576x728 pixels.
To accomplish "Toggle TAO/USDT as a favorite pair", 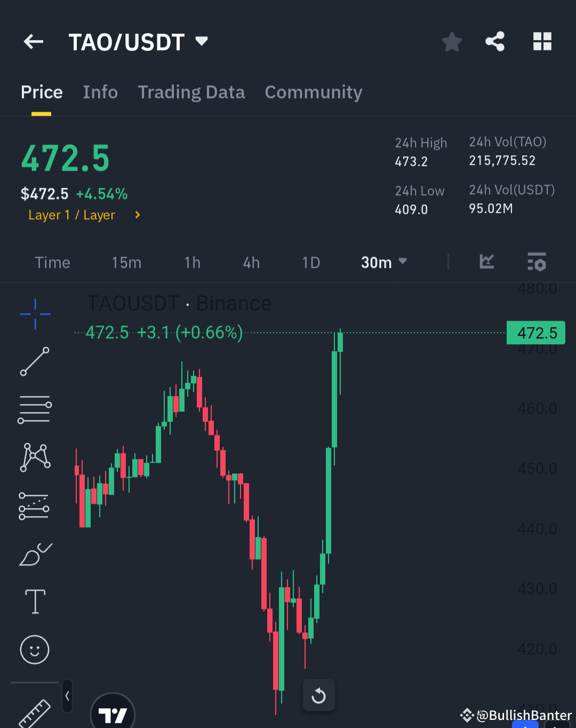I will pyautogui.click(x=452, y=41).
